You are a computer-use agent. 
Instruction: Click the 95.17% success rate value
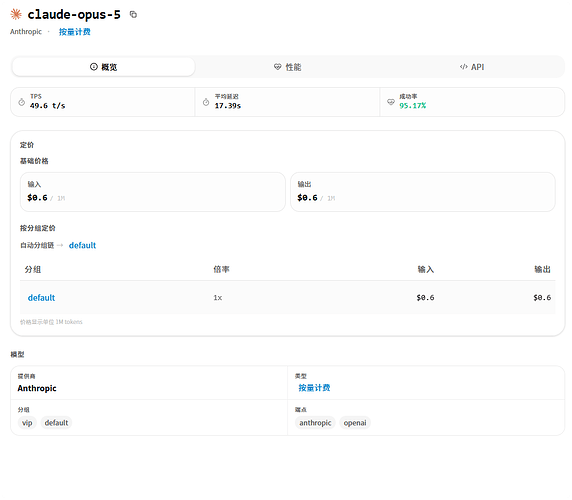tap(413, 106)
